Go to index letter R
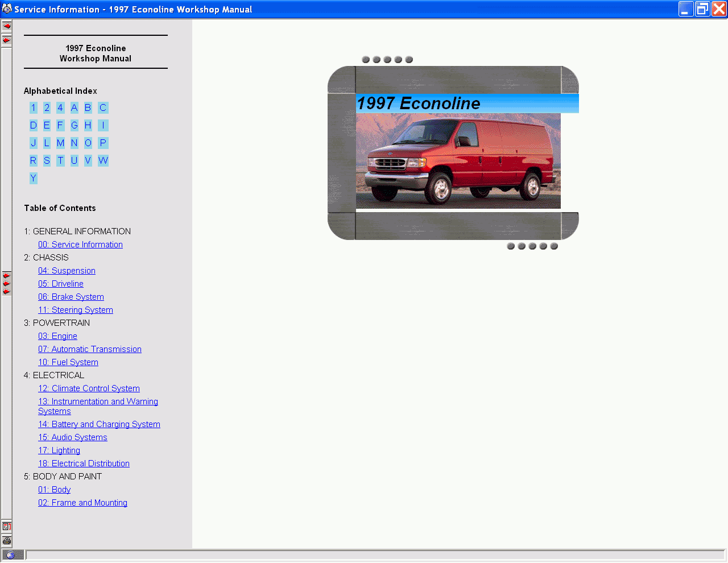This screenshot has height=563, width=728. [33, 160]
